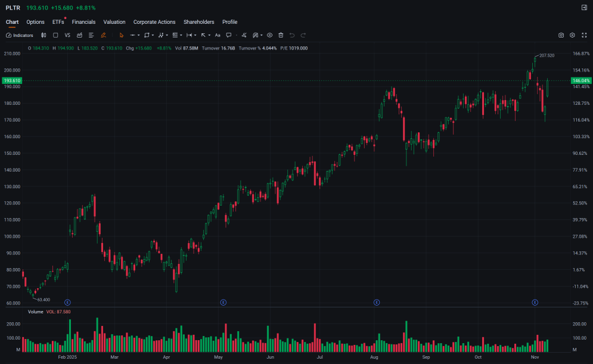Open the Profile tab
This screenshot has width=593, height=364.
(230, 22)
